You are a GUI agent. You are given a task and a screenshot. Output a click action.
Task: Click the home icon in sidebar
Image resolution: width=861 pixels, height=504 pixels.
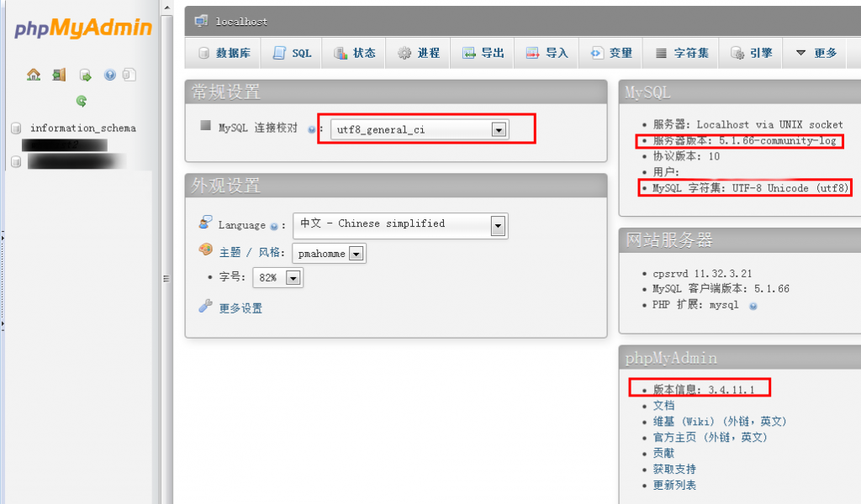pos(34,75)
